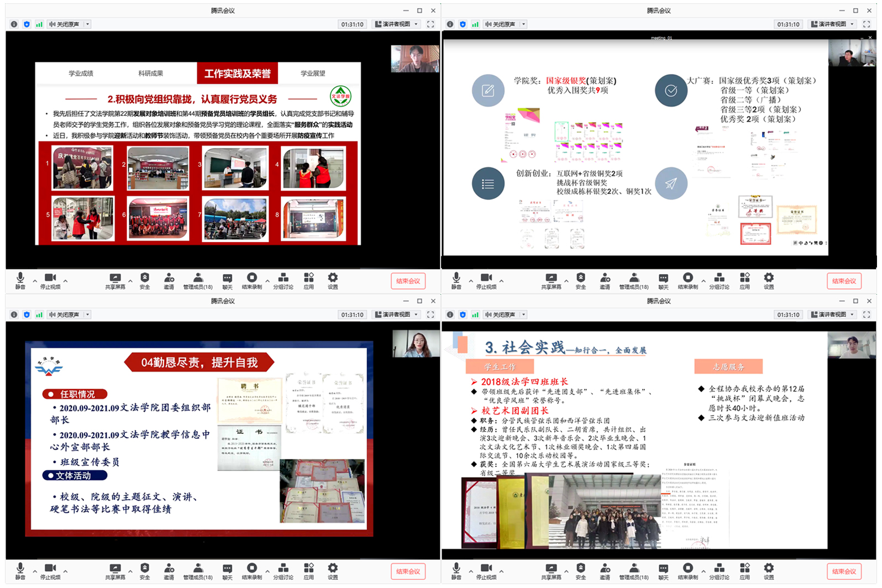Open Chat (聊天) in top-left meeting window

pos(227,280)
